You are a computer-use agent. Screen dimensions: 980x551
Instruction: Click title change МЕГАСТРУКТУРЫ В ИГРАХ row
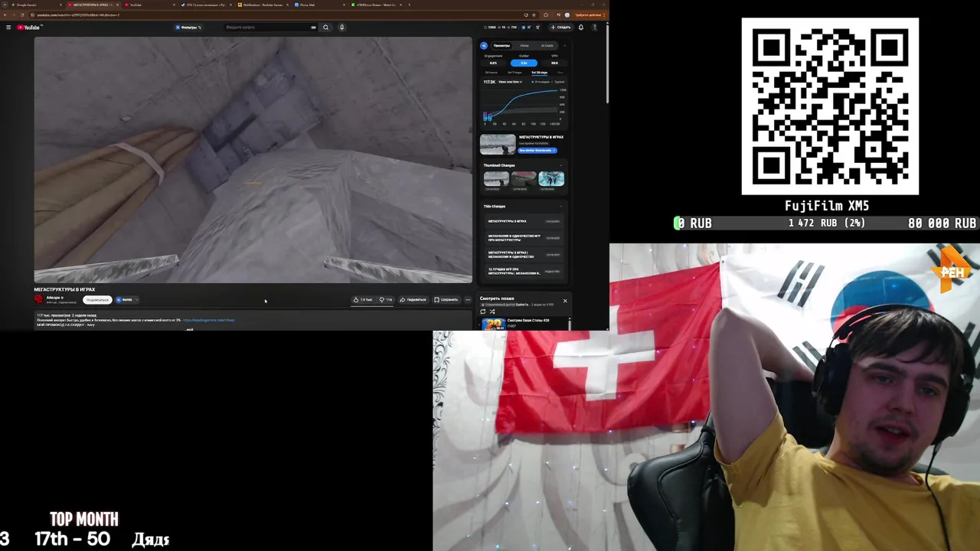point(524,221)
